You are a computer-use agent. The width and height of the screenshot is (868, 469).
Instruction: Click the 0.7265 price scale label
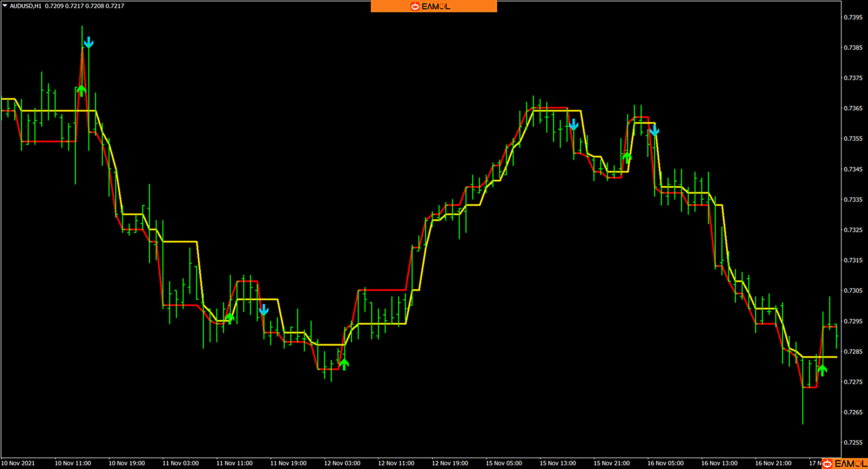[853, 412]
